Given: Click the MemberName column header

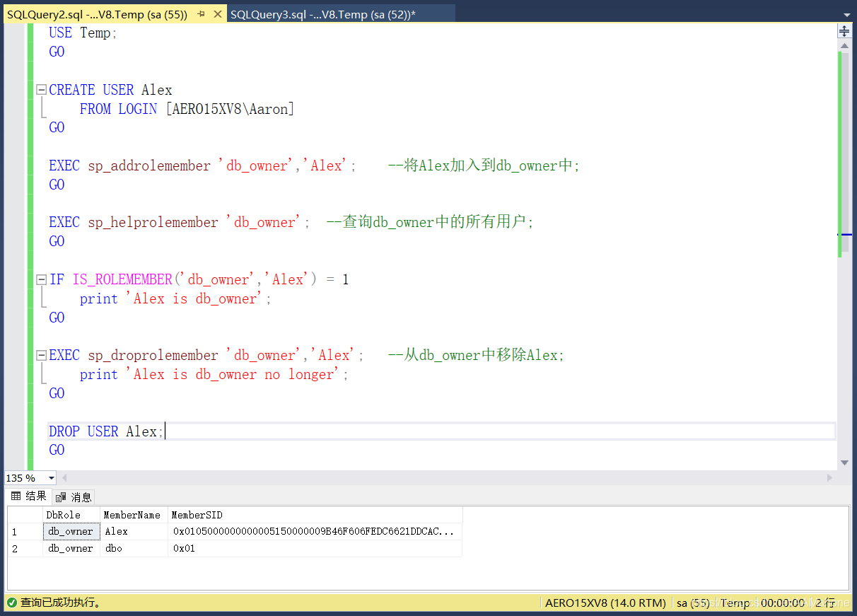Looking at the screenshot, I should (134, 515).
